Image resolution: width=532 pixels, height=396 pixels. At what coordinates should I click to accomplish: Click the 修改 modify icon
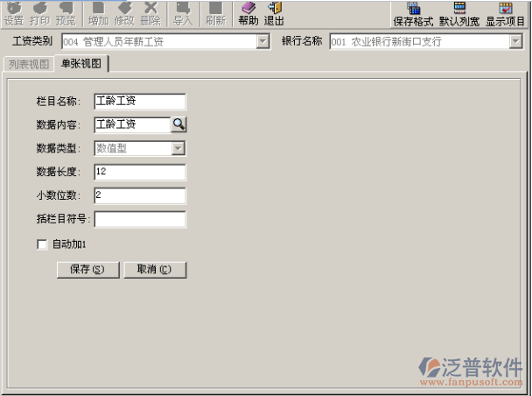coord(124,14)
